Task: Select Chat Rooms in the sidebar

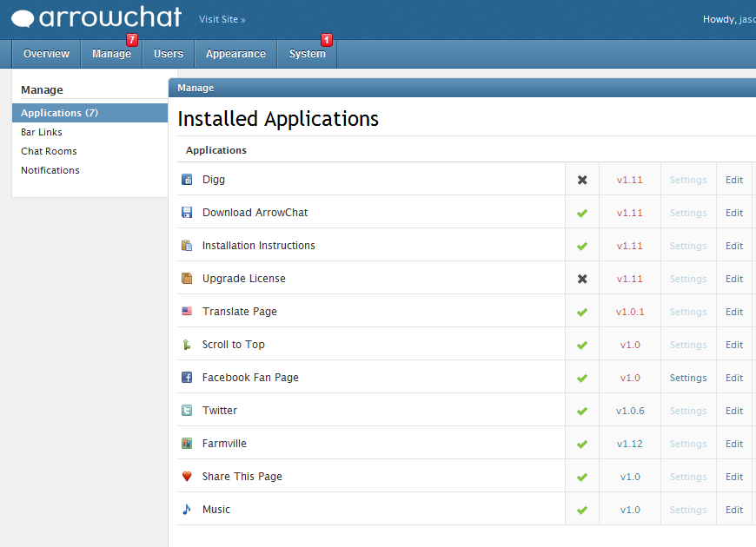Action: [x=49, y=151]
